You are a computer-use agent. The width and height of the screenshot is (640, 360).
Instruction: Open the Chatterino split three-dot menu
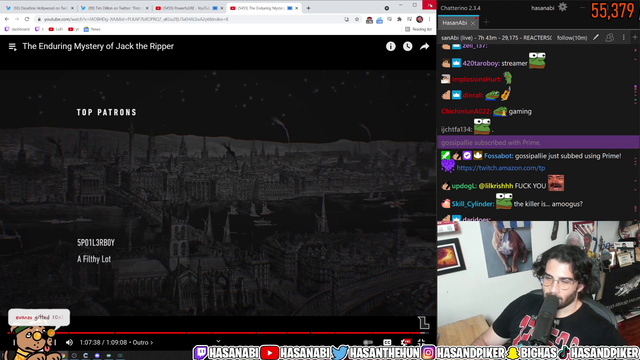[x=624, y=38]
